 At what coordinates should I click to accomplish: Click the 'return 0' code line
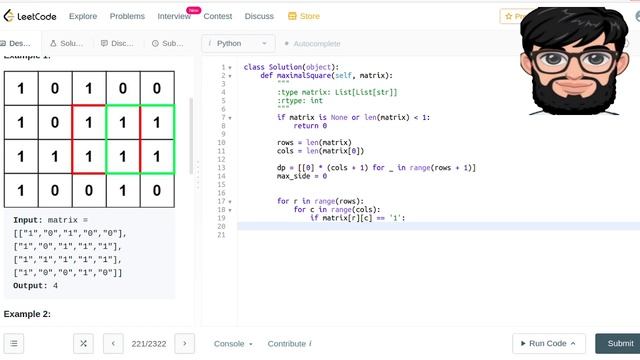pyautogui.click(x=310, y=126)
